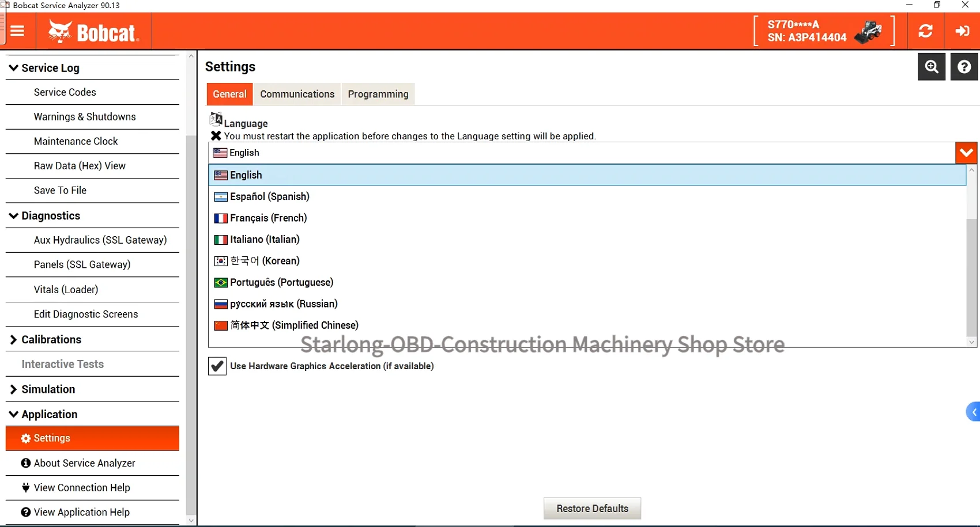The image size is (980, 527).
Task: Click the View Connection Help plug icon
Action: (26, 488)
